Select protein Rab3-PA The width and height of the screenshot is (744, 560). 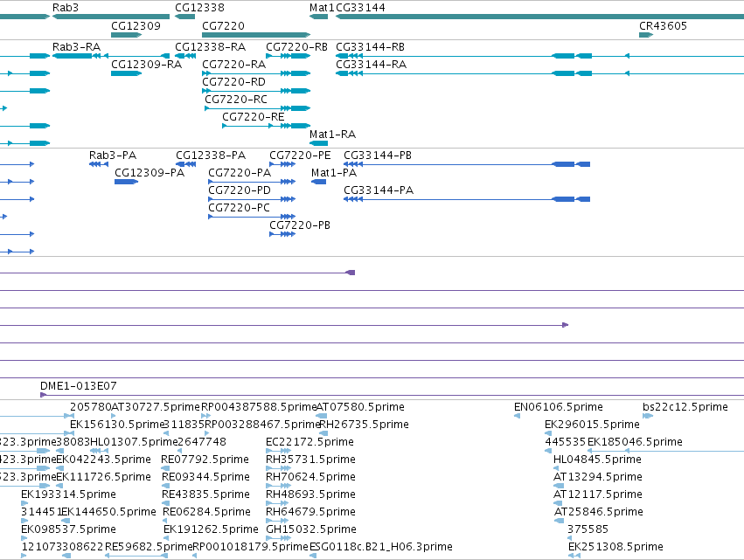pos(113,155)
